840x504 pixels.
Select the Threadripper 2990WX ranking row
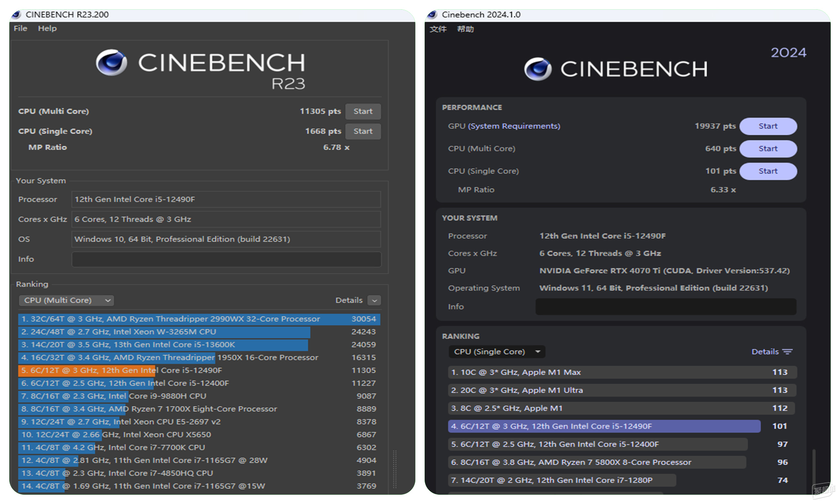[x=199, y=319]
